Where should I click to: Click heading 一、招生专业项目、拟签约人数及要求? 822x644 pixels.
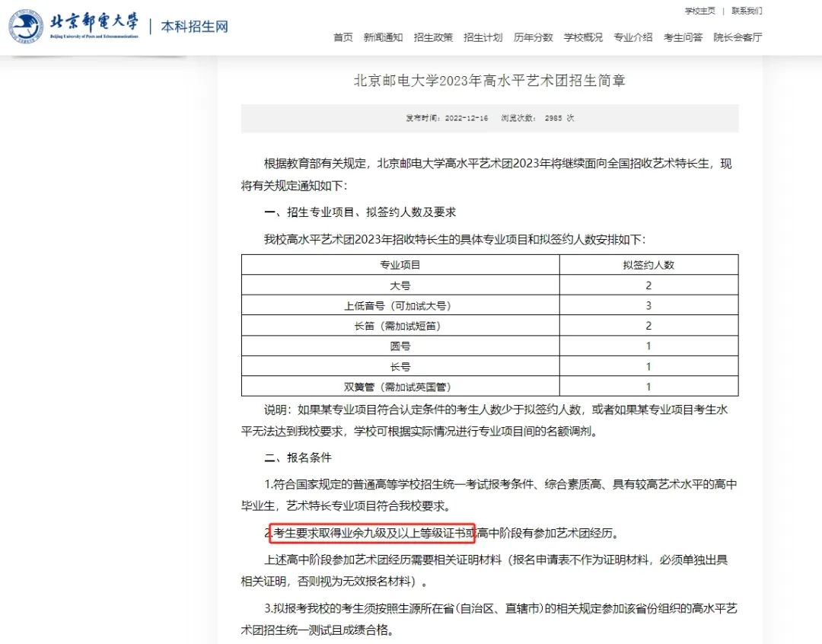pyautogui.click(x=360, y=212)
